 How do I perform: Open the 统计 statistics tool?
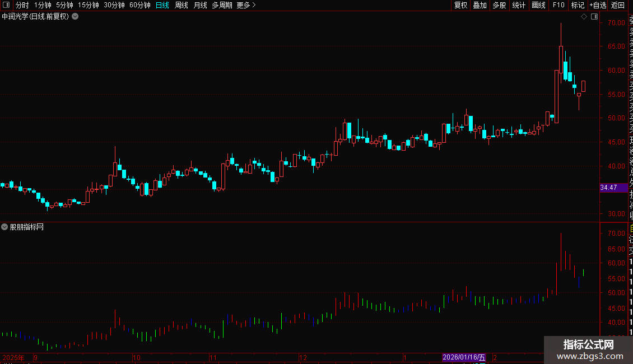pyautogui.click(x=519, y=5)
